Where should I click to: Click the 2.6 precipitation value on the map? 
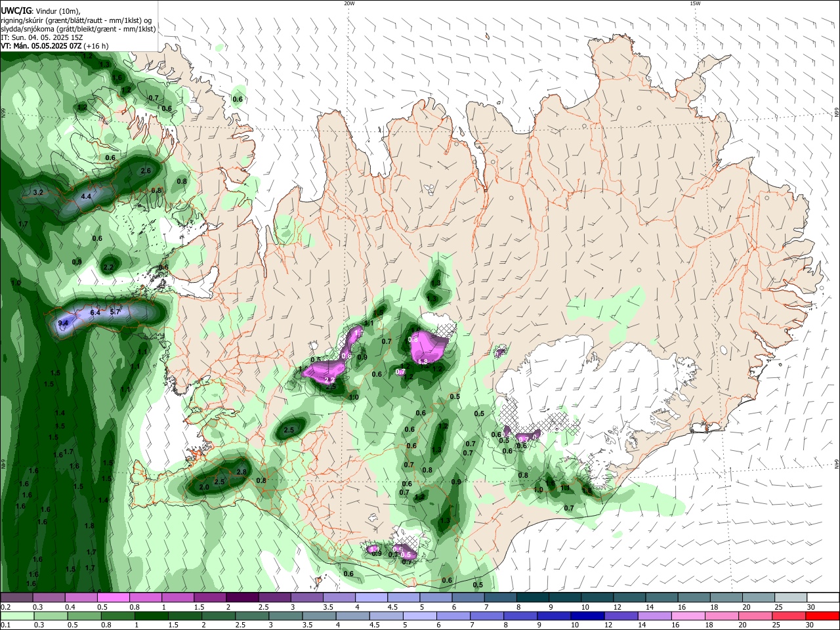[146, 171]
